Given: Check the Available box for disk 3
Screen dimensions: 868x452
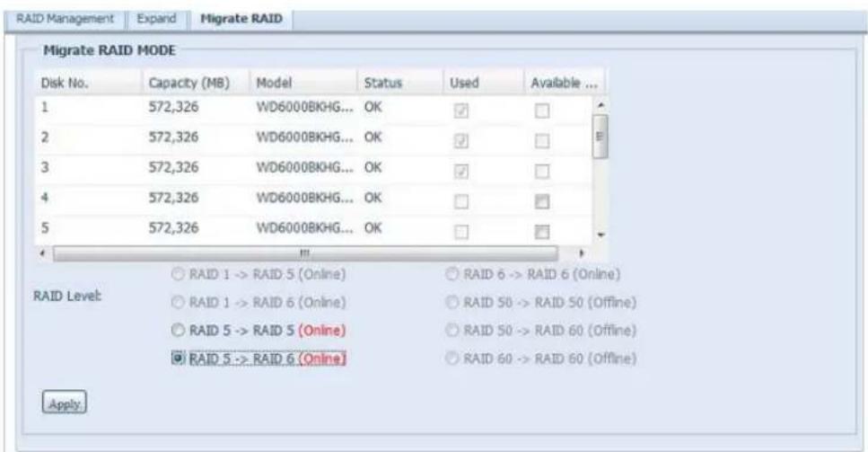Looking at the screenshot, I should (542, 171).
